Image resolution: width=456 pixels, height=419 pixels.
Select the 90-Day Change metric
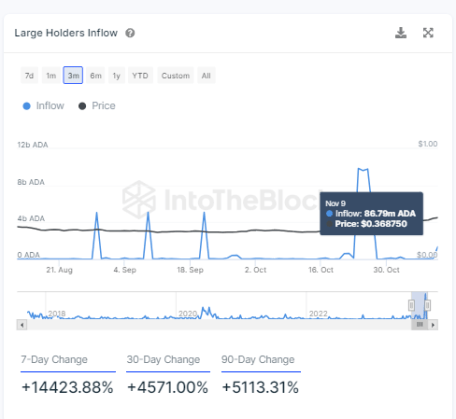pos(258,360)
